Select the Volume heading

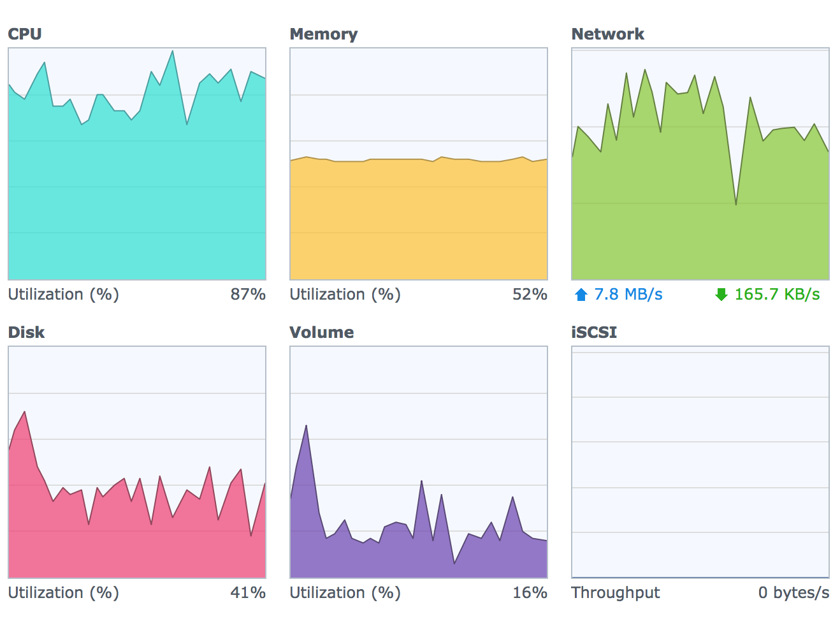[322, 333]
